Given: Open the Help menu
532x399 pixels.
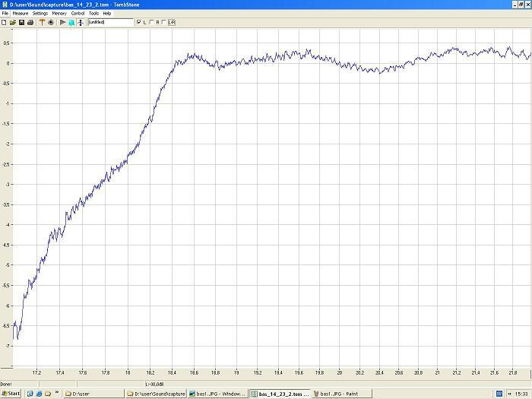Looking at the screenshot, I should [x=107, y=13].
